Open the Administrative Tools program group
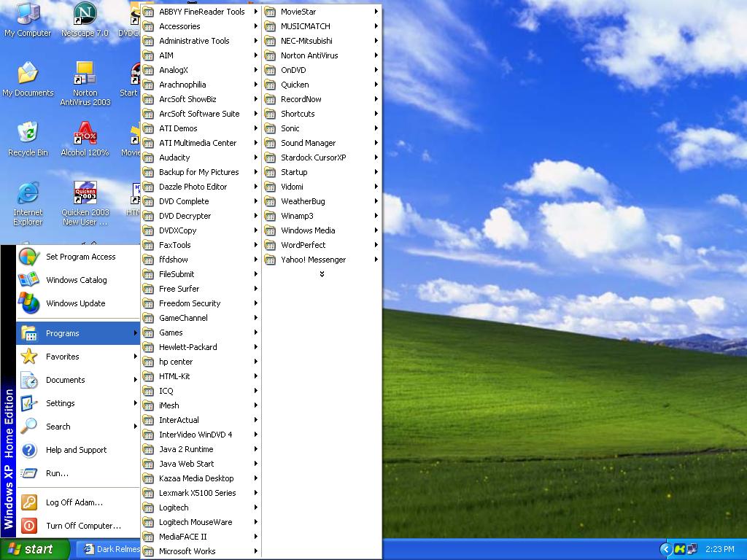This screenshot has width=747, height=560. click(201, 41)
